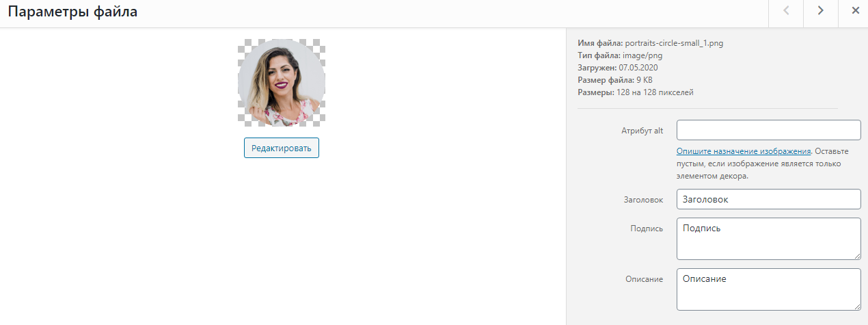Close the Параметры файла dialog
Screen dimensions: 868x325
(855, 10)
